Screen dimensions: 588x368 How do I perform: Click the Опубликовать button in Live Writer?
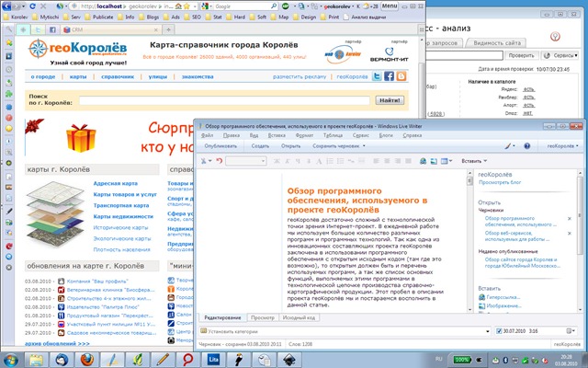point(220,146)
